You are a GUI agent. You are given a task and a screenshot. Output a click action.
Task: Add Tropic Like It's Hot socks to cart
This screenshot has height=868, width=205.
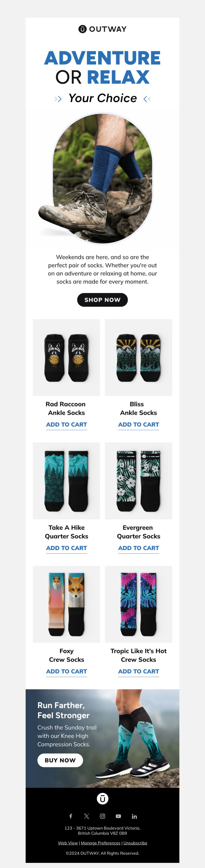coord(138,671)
